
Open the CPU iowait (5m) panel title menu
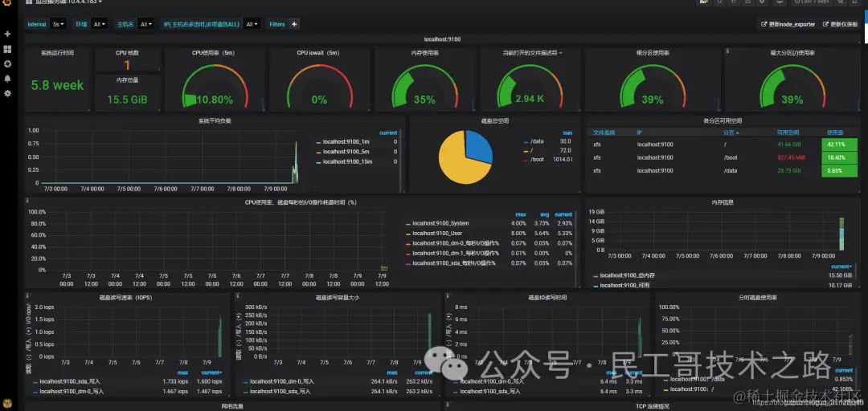click(317, 53)
